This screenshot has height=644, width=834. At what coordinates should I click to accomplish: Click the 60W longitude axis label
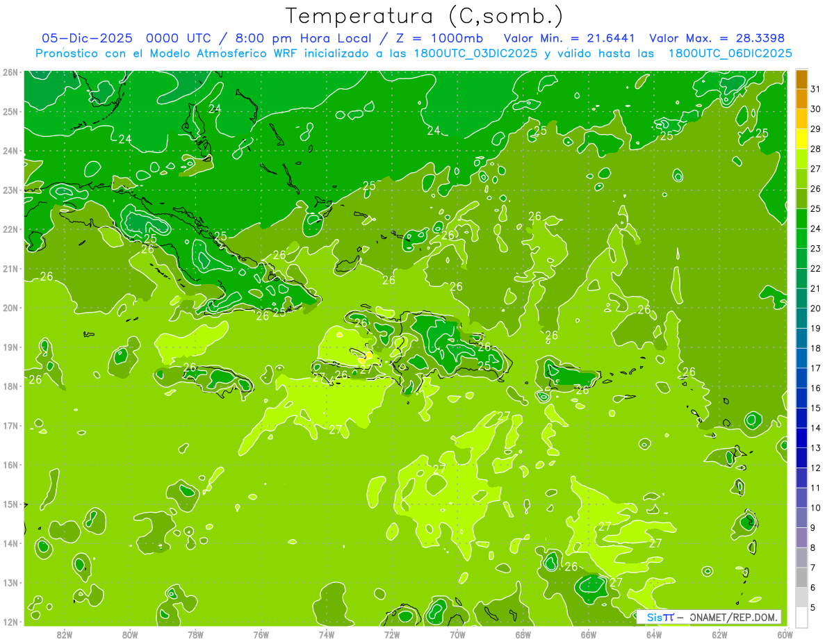[x=785, y=634]
